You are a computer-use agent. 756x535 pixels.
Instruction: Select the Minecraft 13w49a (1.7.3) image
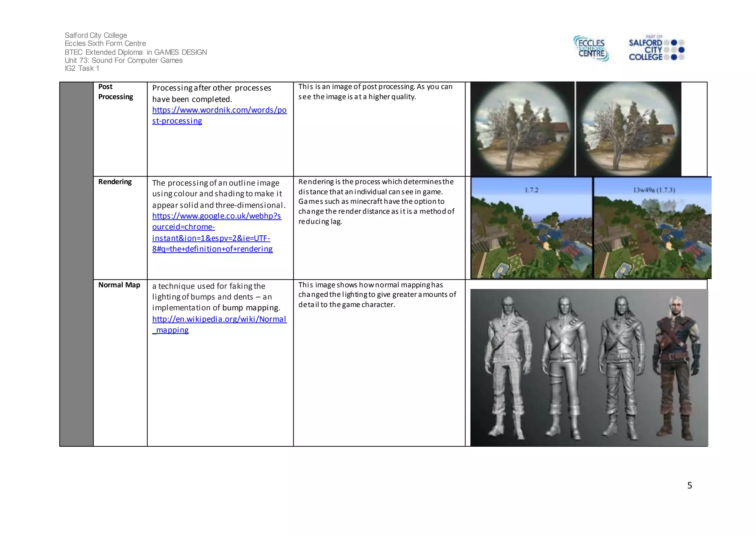[x=653, y=228]
